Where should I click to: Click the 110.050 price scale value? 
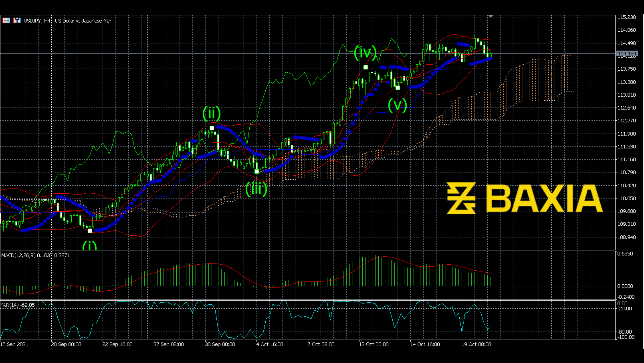pos(626,198)
